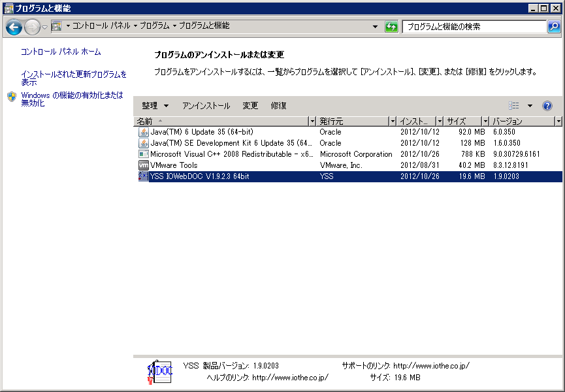This screenshot has height=392, width=565.
Task: Click version 6.0.350 cell
Action: point(504,132)
